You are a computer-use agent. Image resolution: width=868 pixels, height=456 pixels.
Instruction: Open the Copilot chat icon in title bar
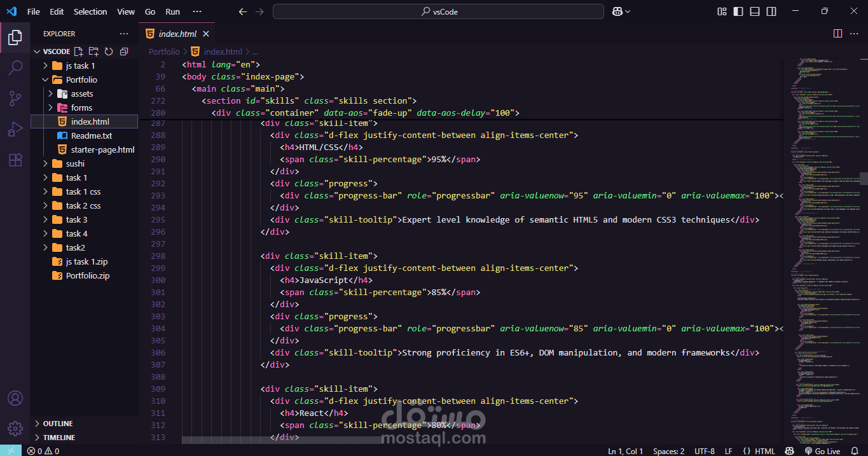click(617, 11)
